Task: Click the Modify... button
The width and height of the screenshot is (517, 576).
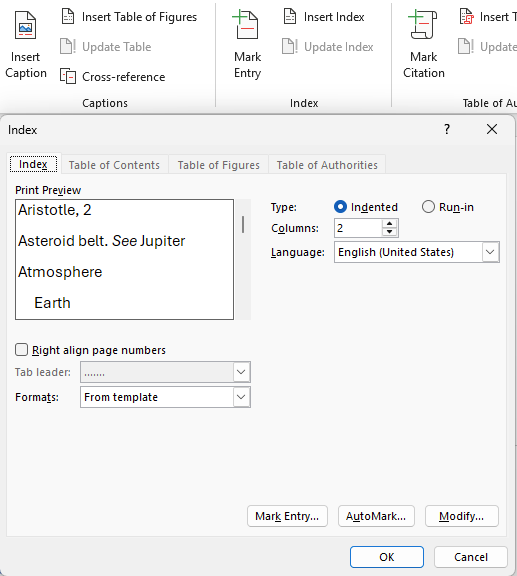Action: tap(462, 516)
